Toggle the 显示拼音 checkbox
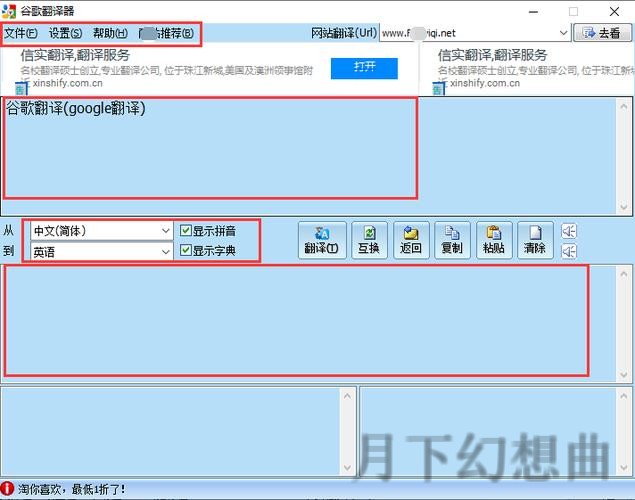Viewport: 635px width, 500px height. tap(186, 231)
